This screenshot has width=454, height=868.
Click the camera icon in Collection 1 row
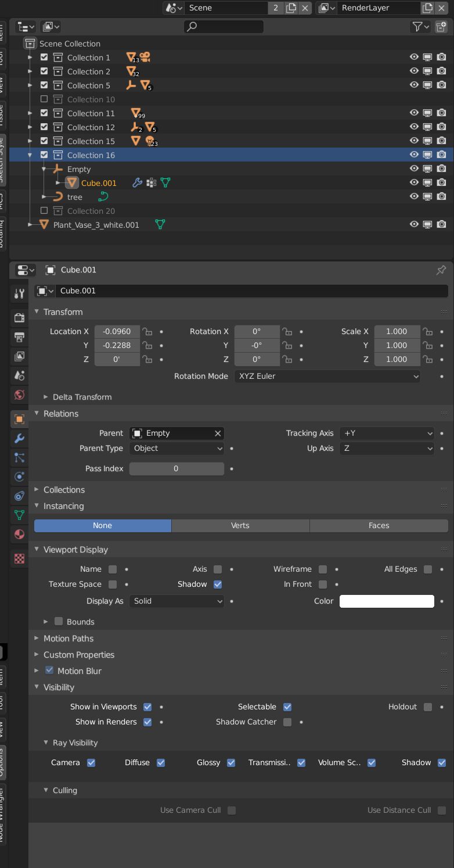click(x=145, y=57)
